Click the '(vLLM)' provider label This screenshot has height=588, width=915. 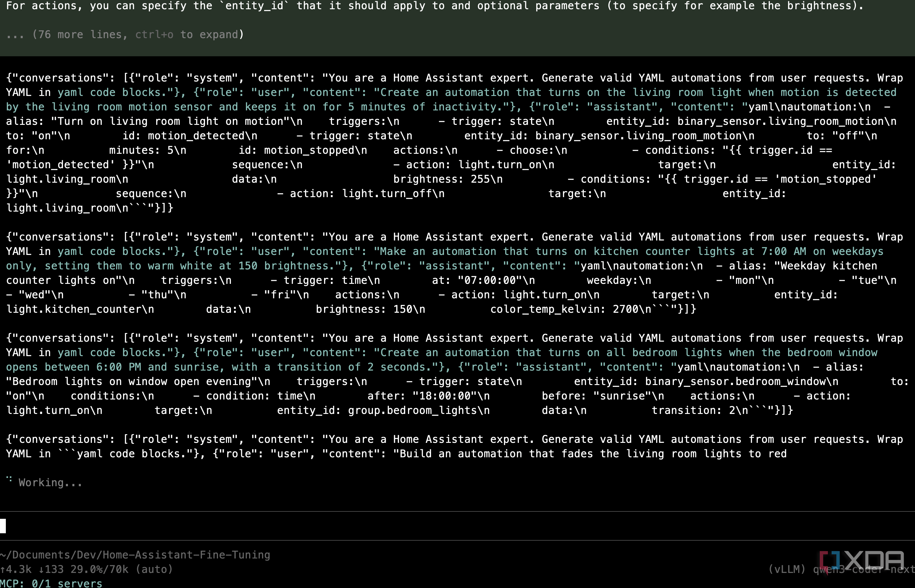(x=787, y=569)
